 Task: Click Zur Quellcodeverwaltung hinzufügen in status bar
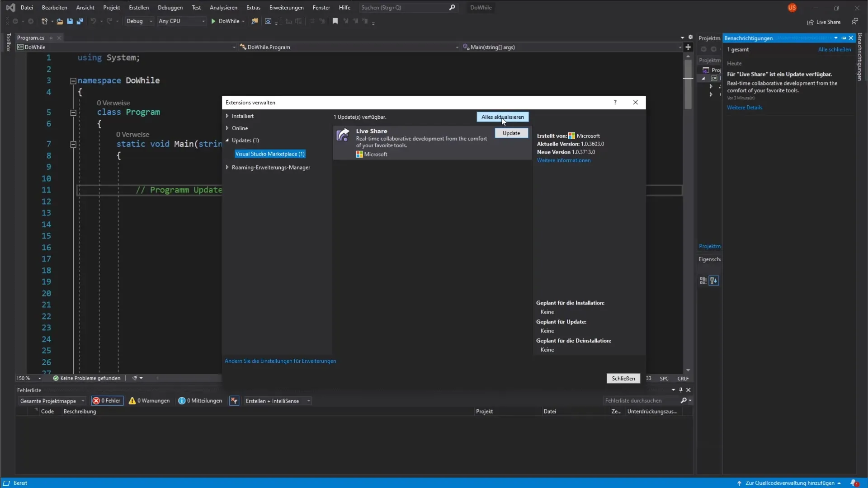pyautogui.click(x=789, y=483)
